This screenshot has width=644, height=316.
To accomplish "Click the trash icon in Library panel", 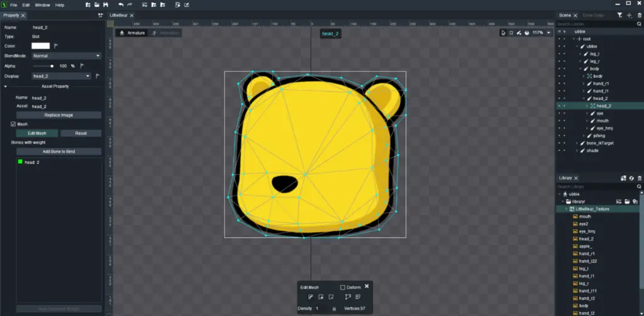I will 639,178.
